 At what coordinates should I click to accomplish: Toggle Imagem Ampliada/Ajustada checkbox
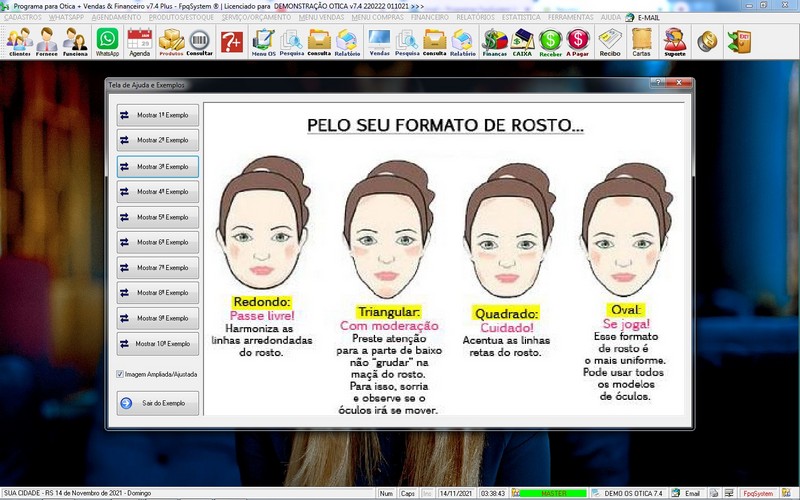tap(119, 374)
